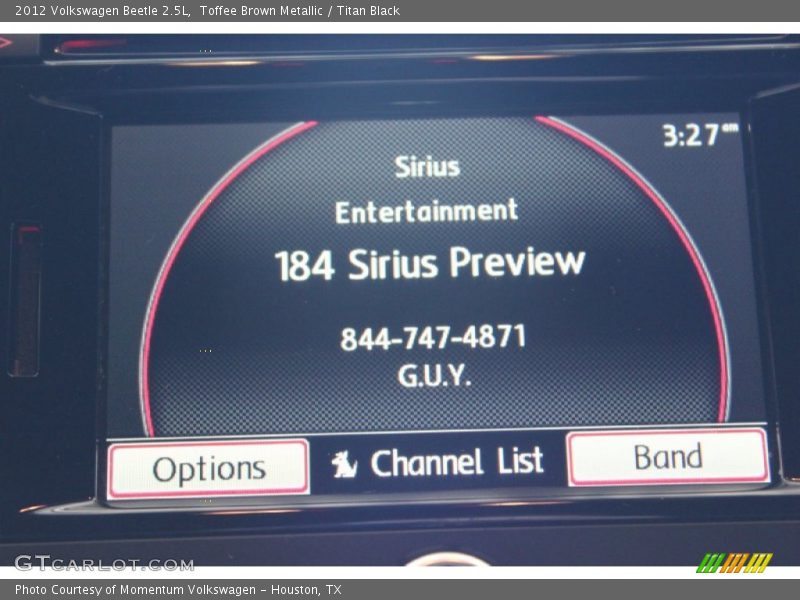800x600 pixels.
Task: Tap the Options button
Action: coord(208,468)
